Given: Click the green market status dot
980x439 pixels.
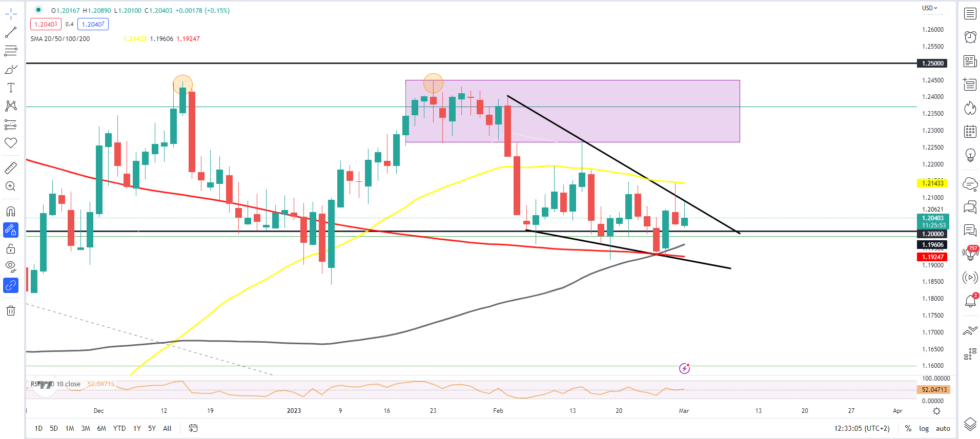Looking at the screenshot, I should [38, 10].
